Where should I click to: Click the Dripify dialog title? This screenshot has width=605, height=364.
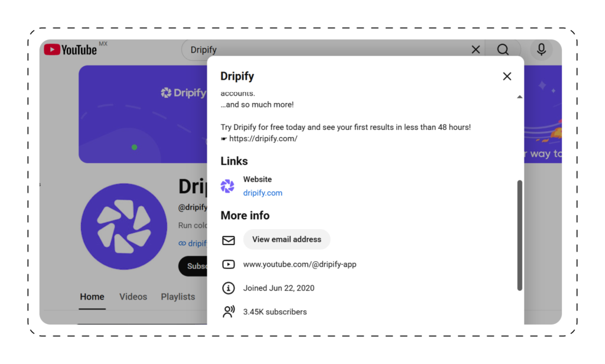(238, 76)
